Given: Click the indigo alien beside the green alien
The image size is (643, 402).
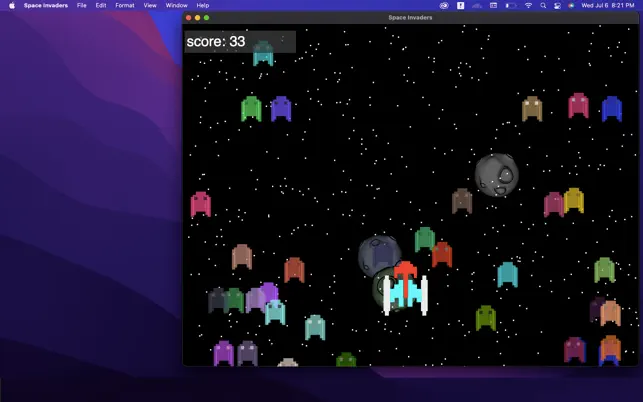Looking at the screenshot, I should tap(281, 109).
